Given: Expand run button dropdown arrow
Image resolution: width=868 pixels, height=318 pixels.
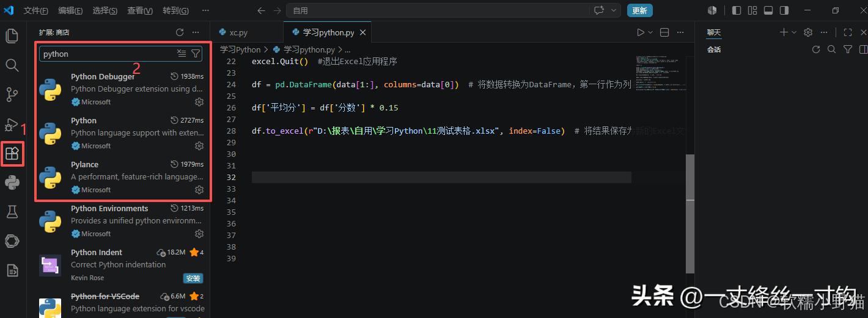Looking at the screenshot, I should 650,32.
